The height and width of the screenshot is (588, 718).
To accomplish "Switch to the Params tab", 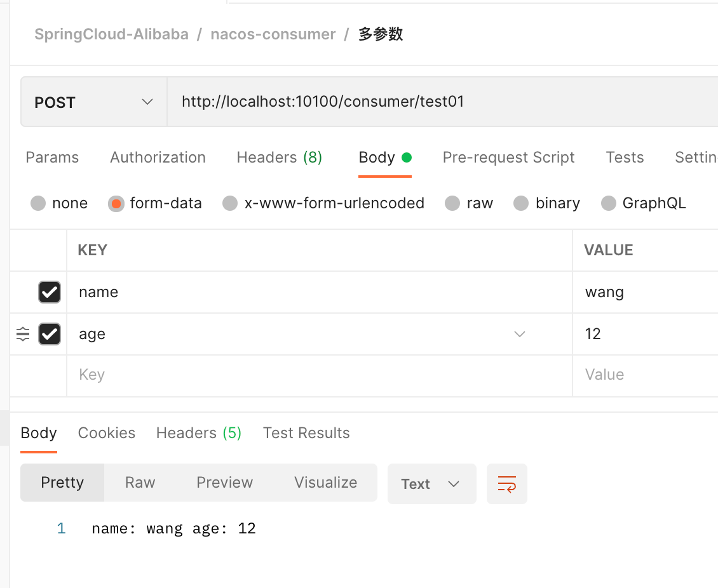I will [x=52, y=157].
